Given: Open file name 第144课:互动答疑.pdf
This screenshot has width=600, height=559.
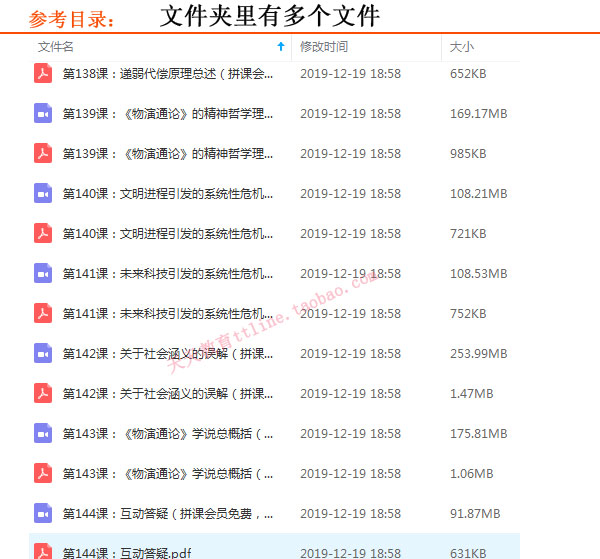Looking at the screenshot, I should click(x=128, y=551).
